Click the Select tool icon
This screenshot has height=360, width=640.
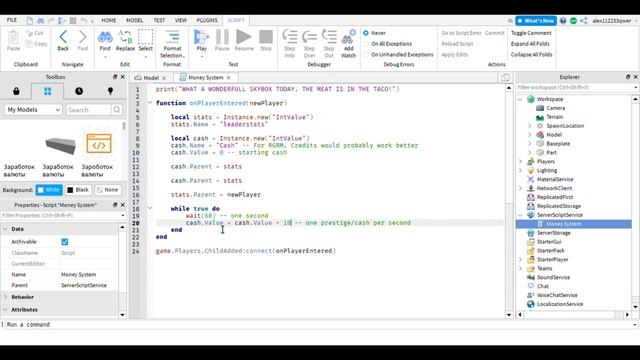pos(145,37)
